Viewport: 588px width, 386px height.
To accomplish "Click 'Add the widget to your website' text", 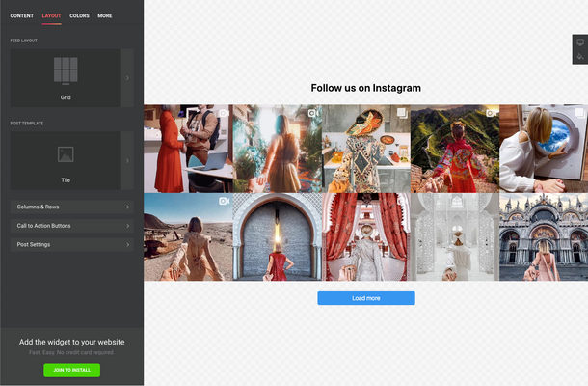I will (72, 342).
